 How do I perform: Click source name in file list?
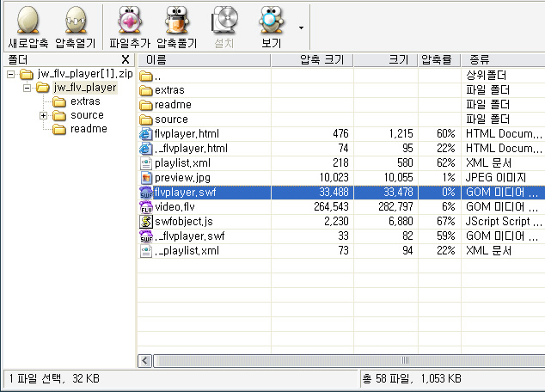171,119
